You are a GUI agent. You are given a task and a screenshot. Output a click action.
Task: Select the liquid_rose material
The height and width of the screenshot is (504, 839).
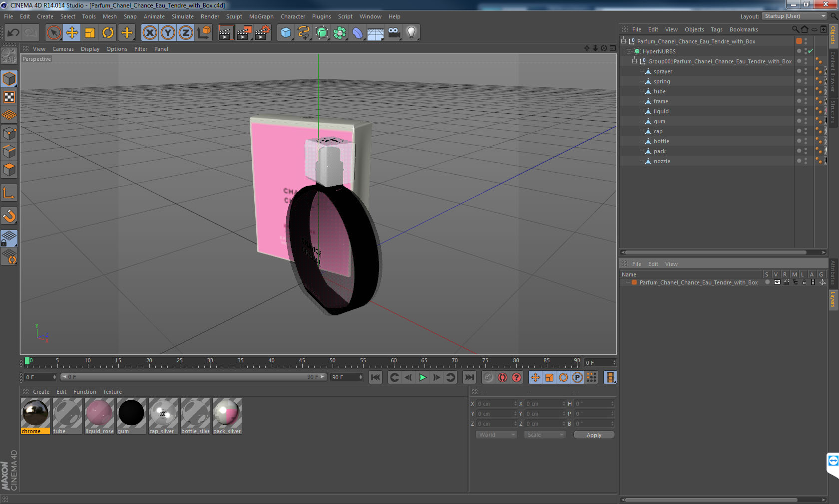99,416
